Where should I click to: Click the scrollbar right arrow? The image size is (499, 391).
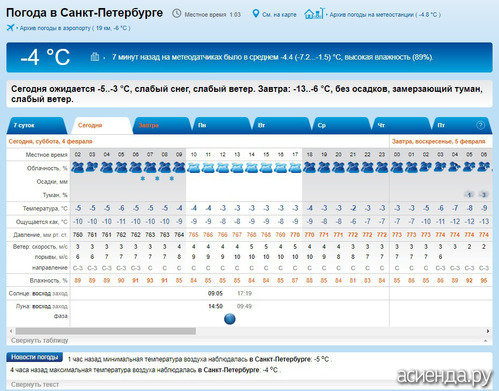(x=488, y=331)
